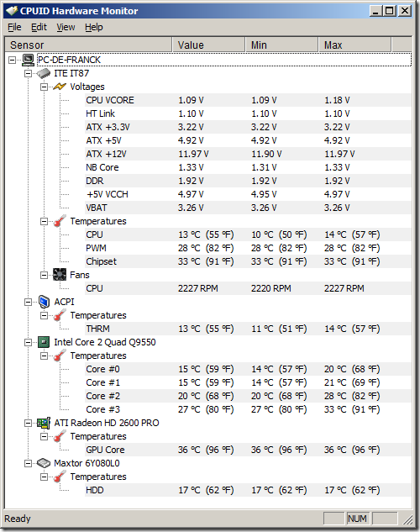420x532 pixels.
Task: Click the thermometer icon under ACPI
Action: (x=60, y=315)
